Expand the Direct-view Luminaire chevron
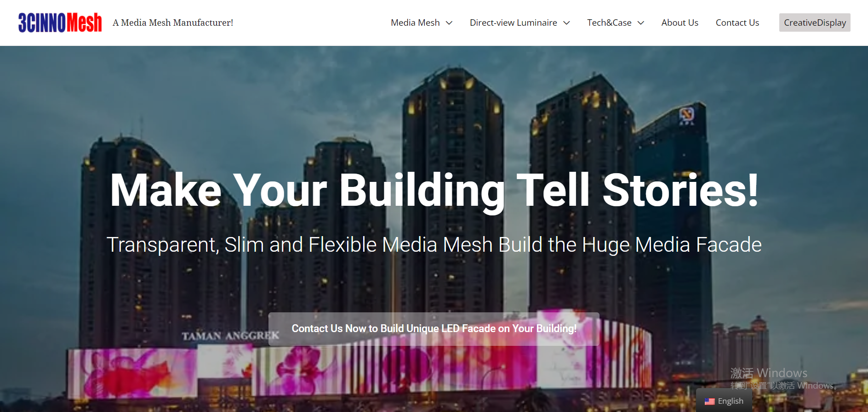868x412 pixels. (566, 23)
